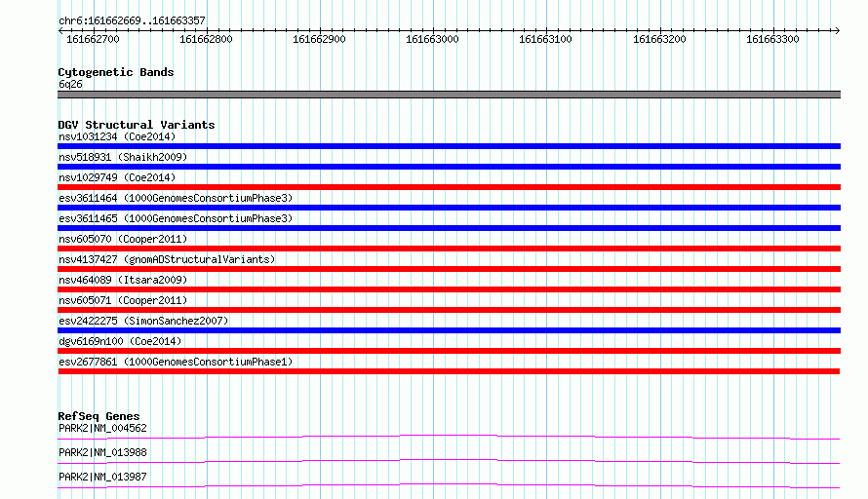Select the red bar under nsv1029749 (Coe2014)

[x=449, y=187]
